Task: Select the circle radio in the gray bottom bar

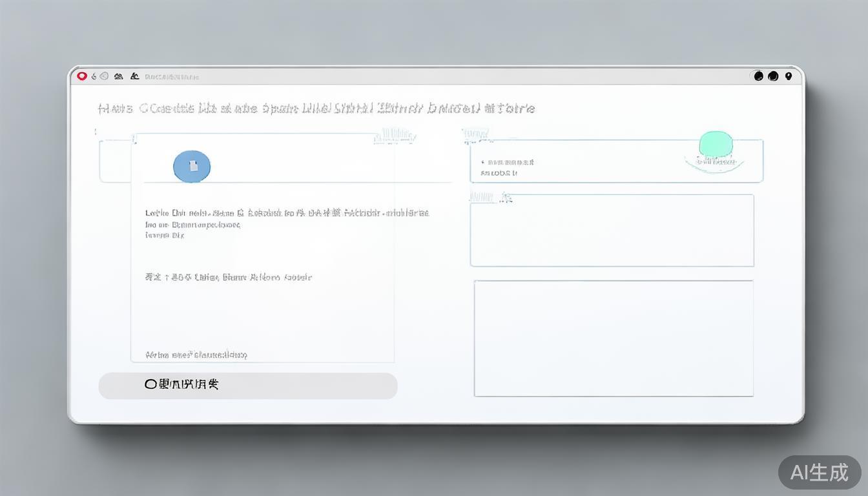Action: [x=150, y=384]
